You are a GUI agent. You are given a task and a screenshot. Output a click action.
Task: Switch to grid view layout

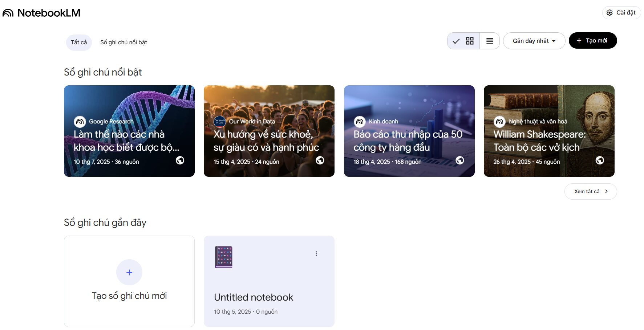coord(469,41)
